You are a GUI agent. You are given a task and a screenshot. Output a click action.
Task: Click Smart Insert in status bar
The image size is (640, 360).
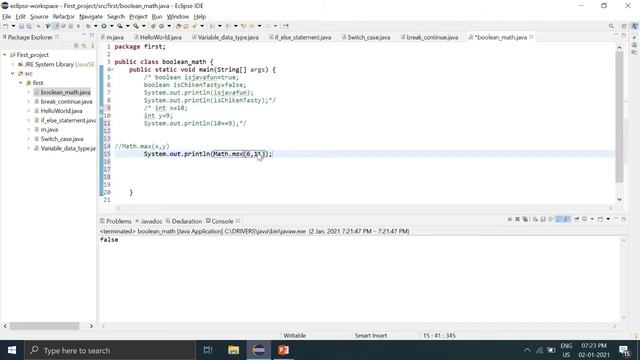(x=371, y=336)
